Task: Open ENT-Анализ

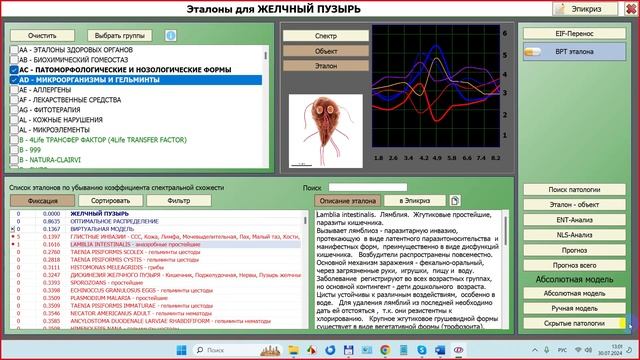Action: (x=574, y=220)
